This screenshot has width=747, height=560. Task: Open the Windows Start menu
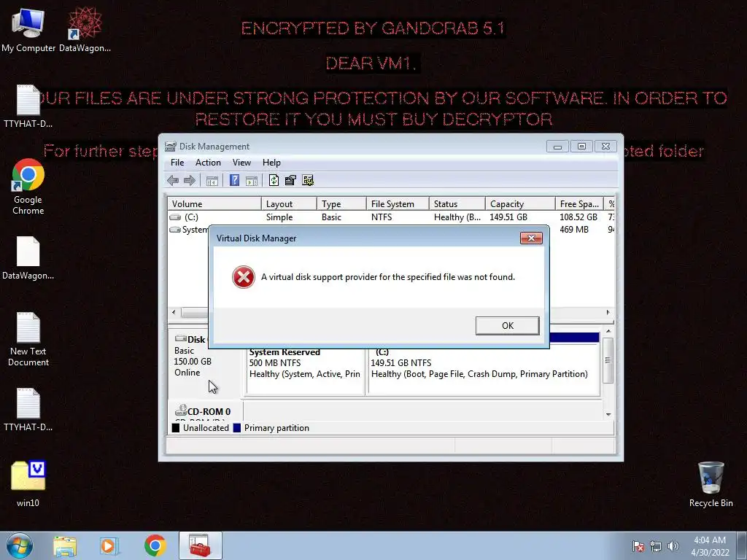20,545
